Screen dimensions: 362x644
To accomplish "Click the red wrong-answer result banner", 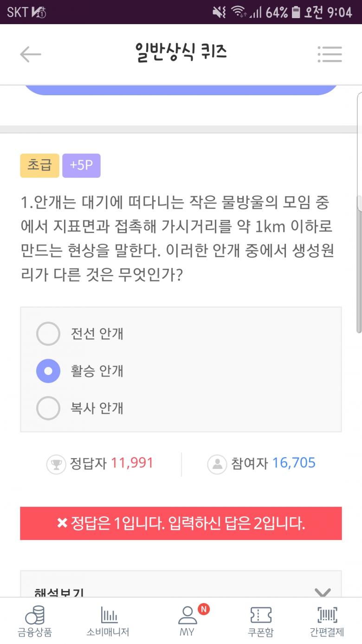I will click(x=181, y=523).
